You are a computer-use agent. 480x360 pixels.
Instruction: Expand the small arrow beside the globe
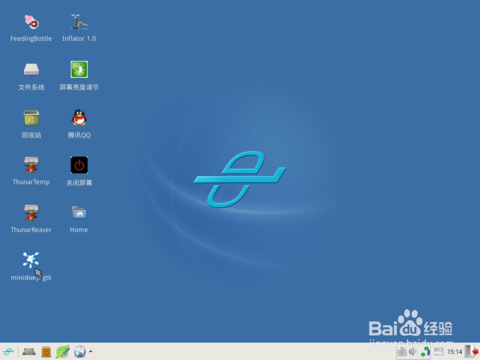[x=91, y=351]
